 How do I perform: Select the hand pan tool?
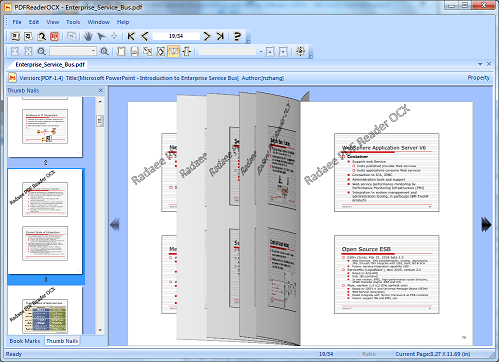point(88,36)
